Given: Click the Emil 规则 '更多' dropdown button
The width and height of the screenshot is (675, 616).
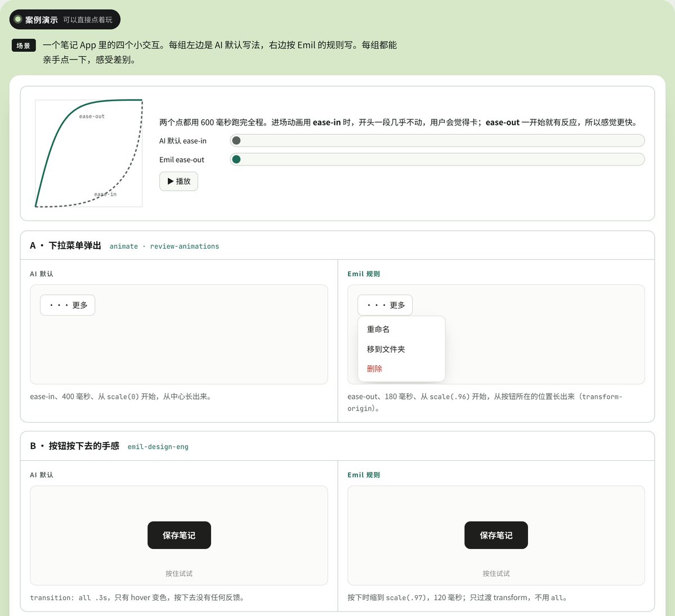Looking at the screenshot, I should tap(385, 305).
